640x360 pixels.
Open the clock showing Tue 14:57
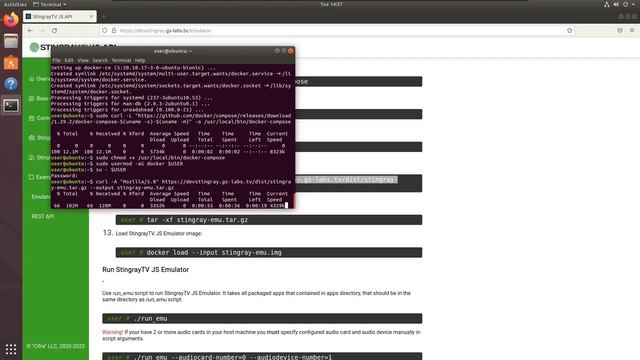[331, 4]
